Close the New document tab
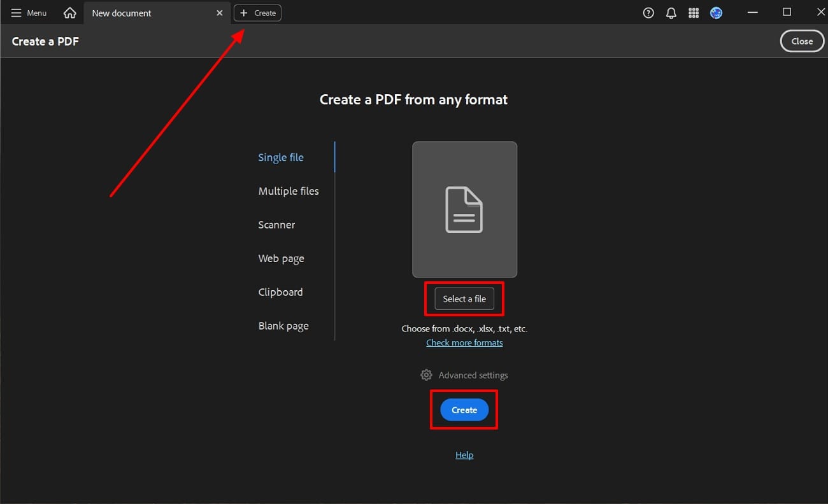The height and width of the screenshot is (504, 828). pos(220,13)
